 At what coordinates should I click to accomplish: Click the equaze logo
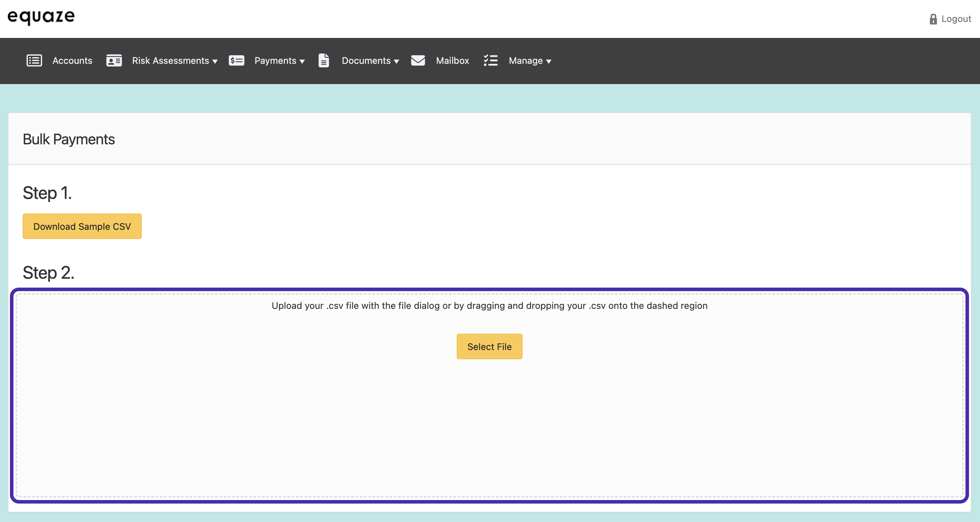pyautogui.click(x=41, y=17)
